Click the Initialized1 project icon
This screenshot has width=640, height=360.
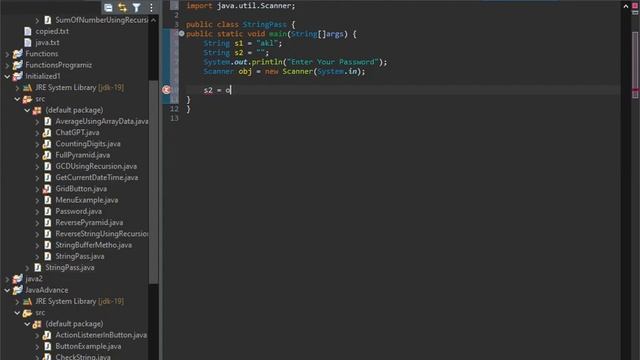(18, 76)
